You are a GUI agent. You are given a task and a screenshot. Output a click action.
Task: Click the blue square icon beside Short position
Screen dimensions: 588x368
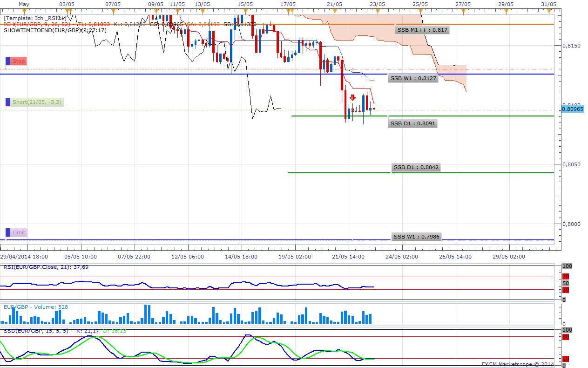(8, 102)
